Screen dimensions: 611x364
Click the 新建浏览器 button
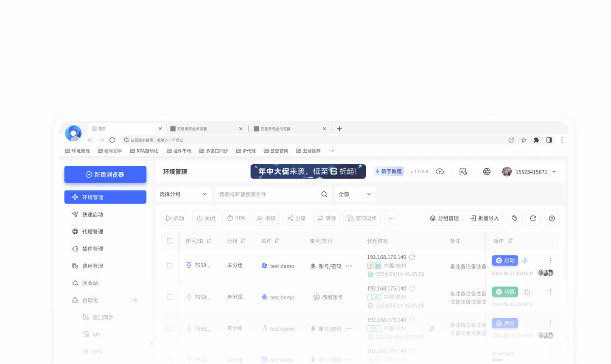coord(105,174)
